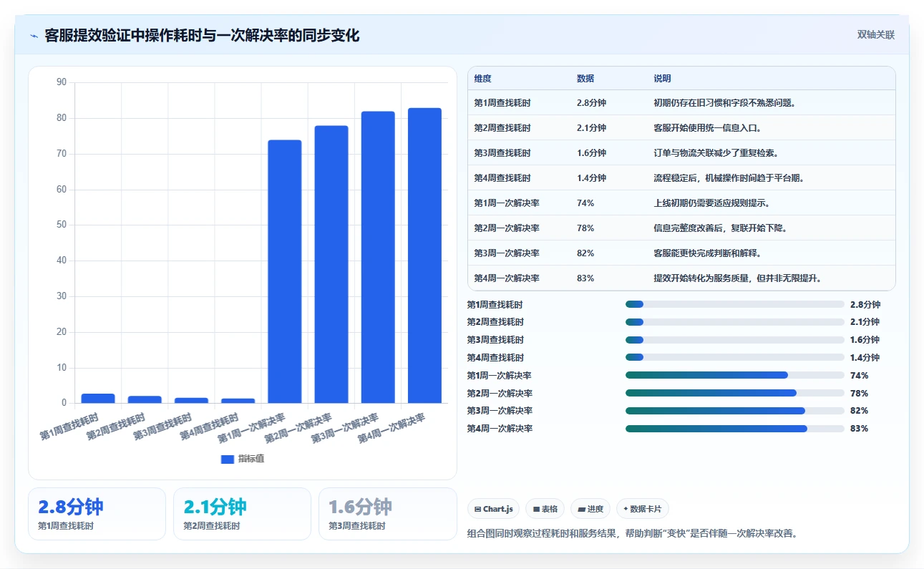Click the 2.8分钟 progress bar for 第1周查找耗时

tap(735, 304)
